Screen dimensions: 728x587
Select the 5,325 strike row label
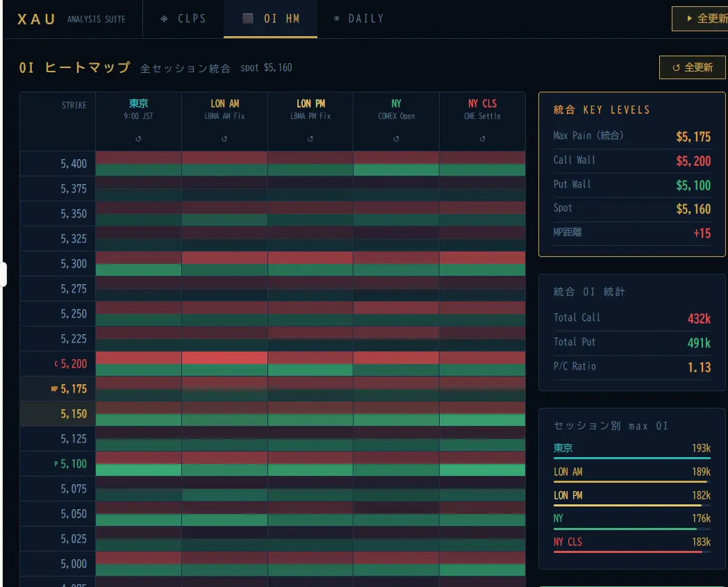(74, 239)
